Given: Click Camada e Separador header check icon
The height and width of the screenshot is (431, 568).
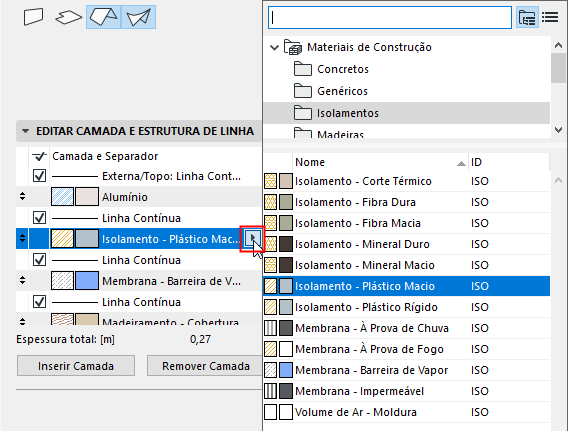Looking at the screenshot, I should pyautogui.click(x=39, y=156).
